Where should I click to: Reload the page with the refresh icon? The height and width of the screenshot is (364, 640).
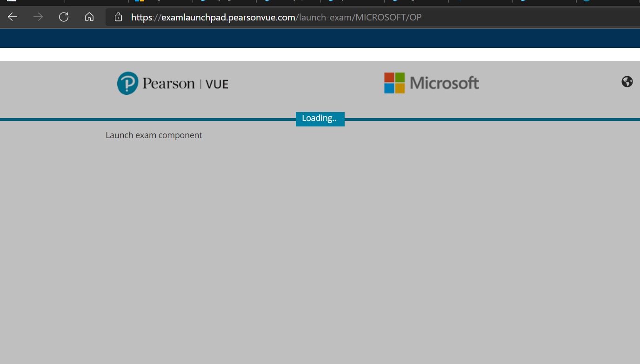(x=64, y=17)
